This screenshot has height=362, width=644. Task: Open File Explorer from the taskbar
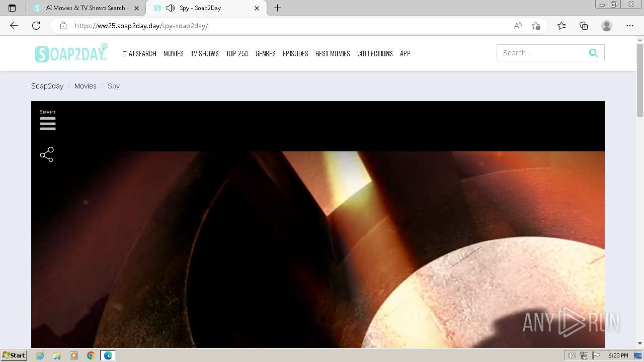[57, 355]
